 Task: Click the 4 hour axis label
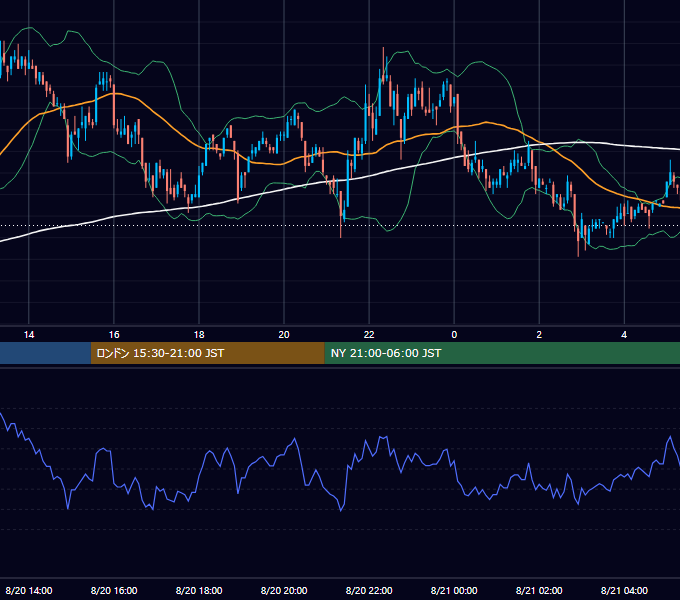624,335
